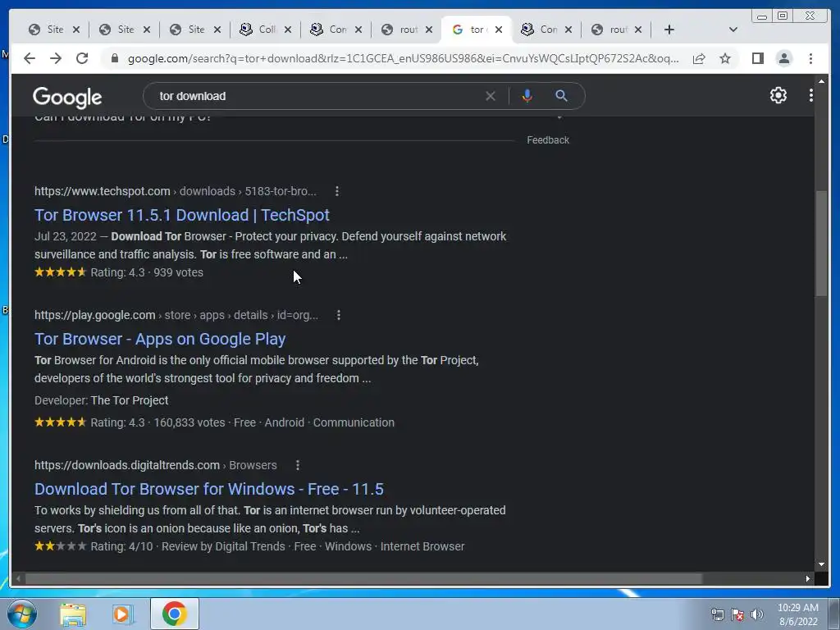Expand the partially hidden question chevron
Image resolution: width=840 pixels, height=630 pixels.
(559, 116)
